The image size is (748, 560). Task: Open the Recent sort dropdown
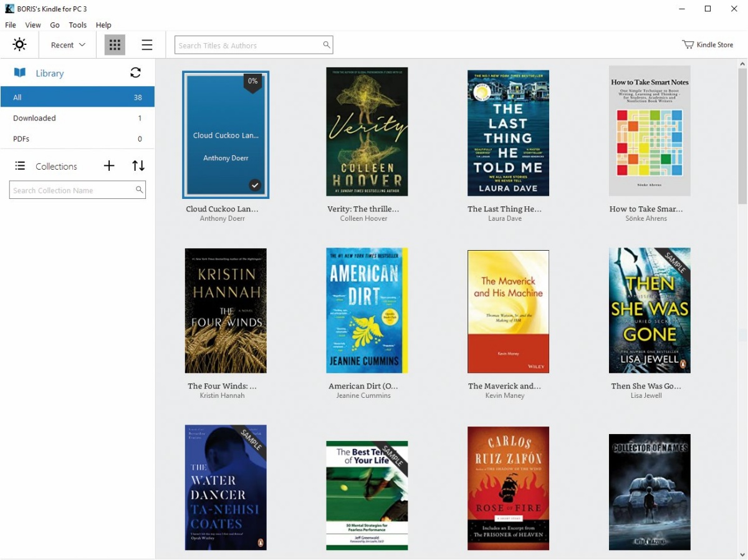[x=68, y=45]
